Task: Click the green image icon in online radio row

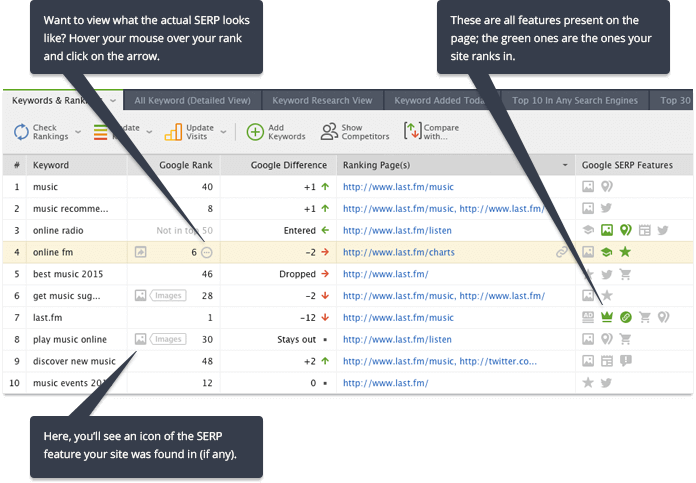Action: tap(607, 230)
